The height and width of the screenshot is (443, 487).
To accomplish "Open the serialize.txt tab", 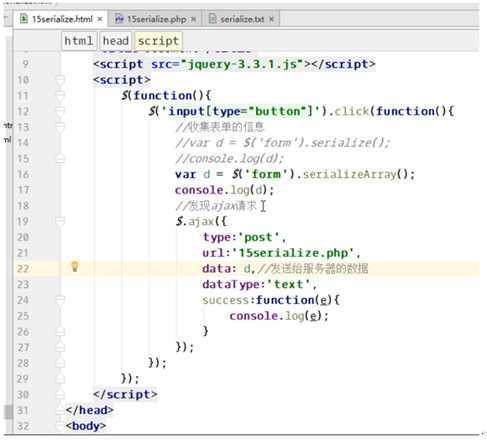I will point(242,19).
